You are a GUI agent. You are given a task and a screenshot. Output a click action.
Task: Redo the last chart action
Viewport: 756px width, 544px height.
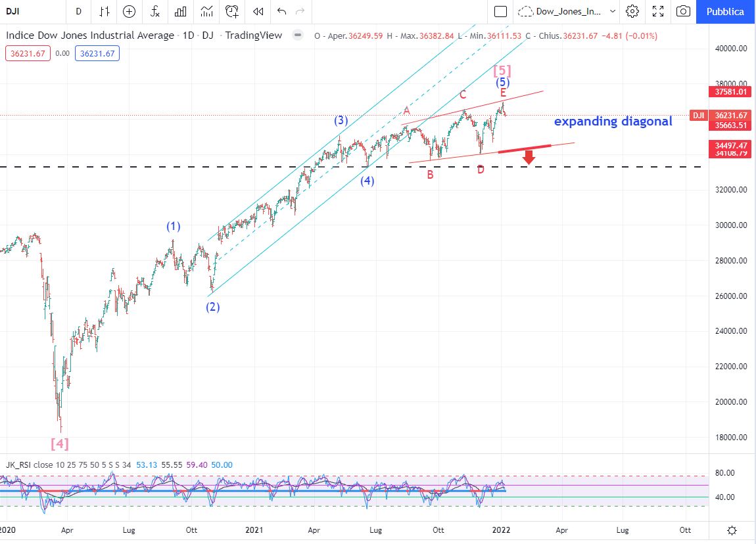pos(300,11)
